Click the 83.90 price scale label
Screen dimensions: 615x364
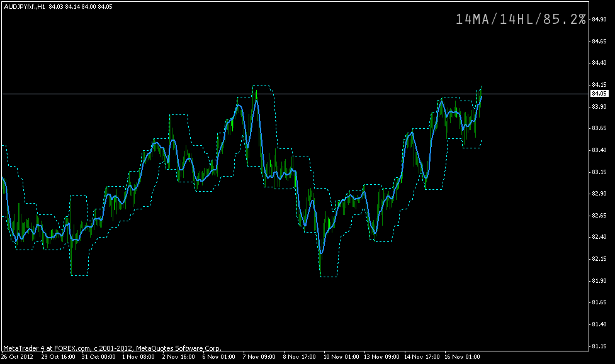click(599, 107)
